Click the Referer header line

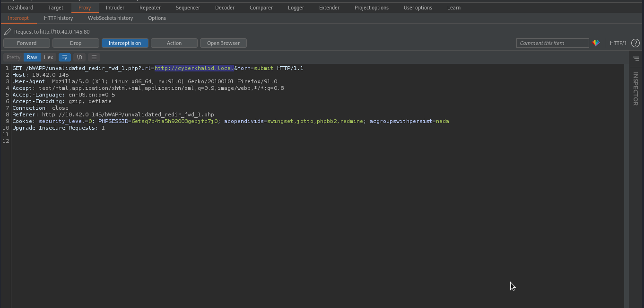(x=113, y=114)
